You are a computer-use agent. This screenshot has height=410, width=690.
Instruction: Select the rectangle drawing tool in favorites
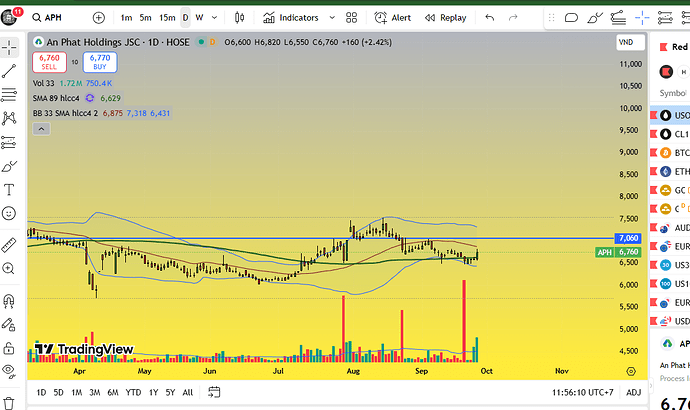click(571, 18)
